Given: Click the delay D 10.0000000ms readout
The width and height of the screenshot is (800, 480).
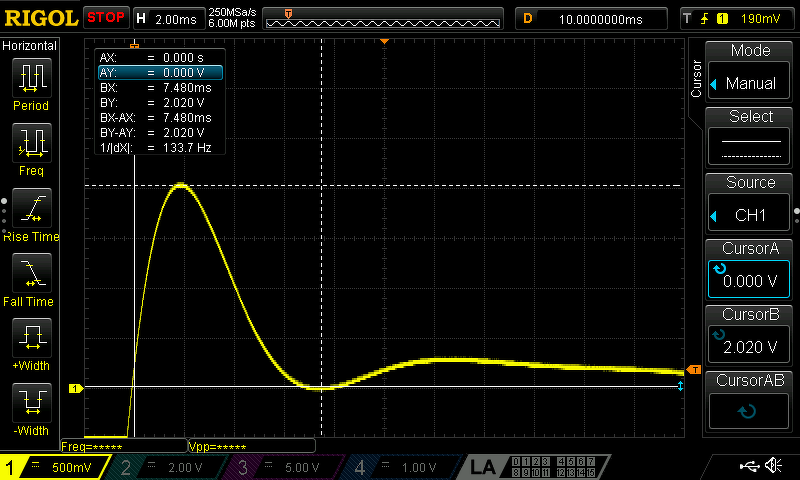Looking at the screenshot, I should pos(591,19).
